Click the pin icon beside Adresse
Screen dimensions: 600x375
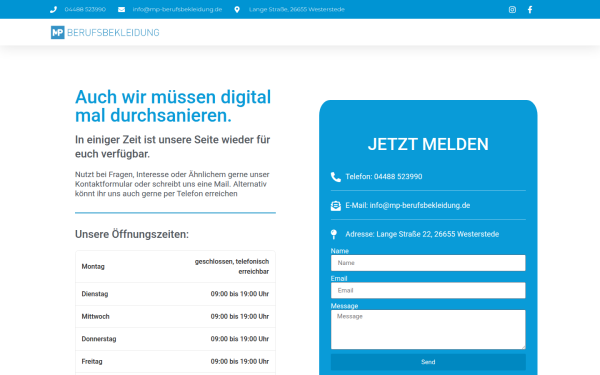click(x=334, y=234)
